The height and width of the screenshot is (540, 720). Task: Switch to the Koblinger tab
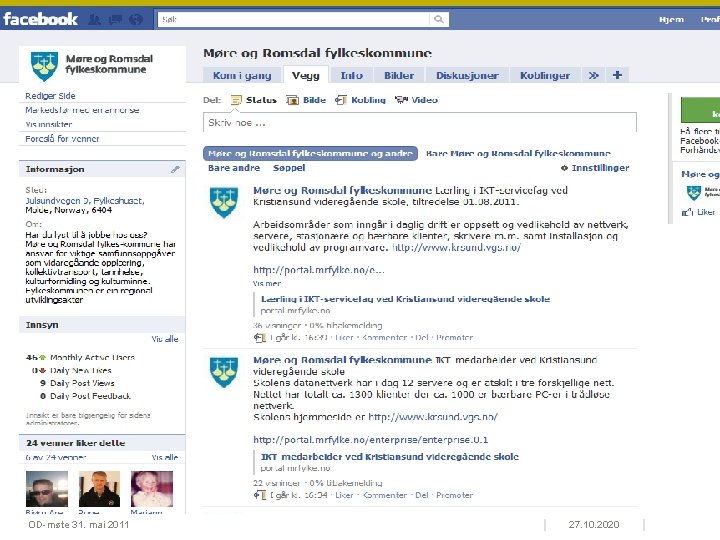(545, 75)
